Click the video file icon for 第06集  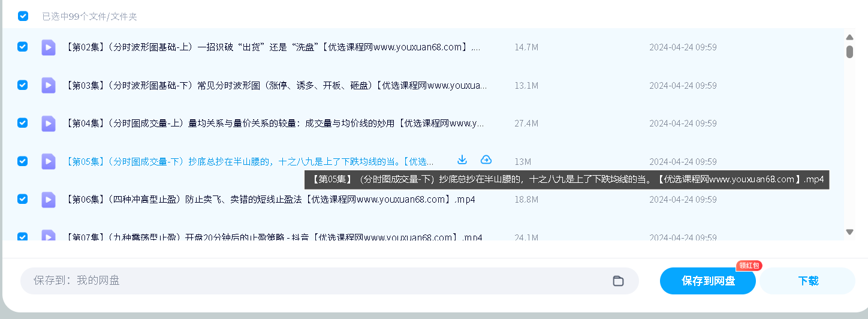point(49,200)
